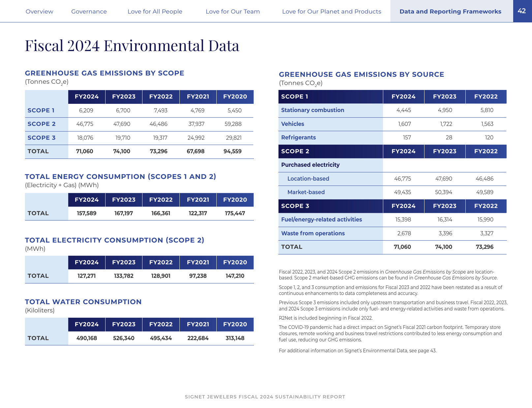Select water consumption value 222,684
The image size is (532, 408).
pyautogui.click(x=198, y=338)
